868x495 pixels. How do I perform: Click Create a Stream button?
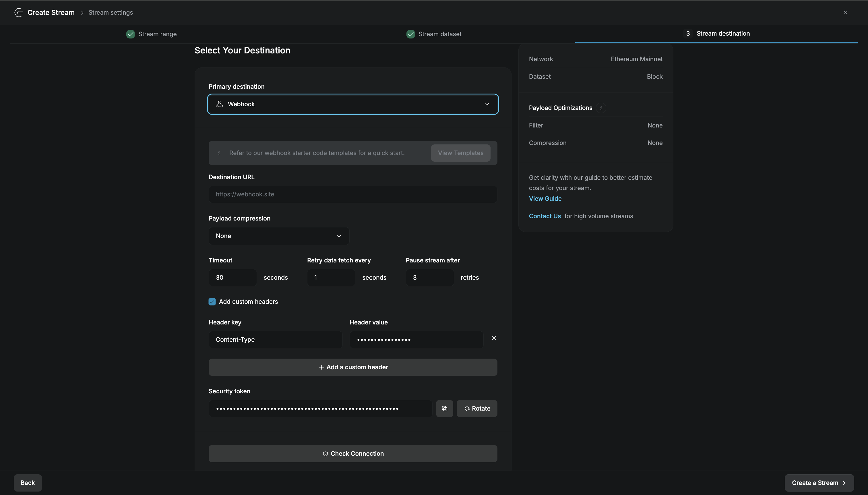(x=819, y=483)
